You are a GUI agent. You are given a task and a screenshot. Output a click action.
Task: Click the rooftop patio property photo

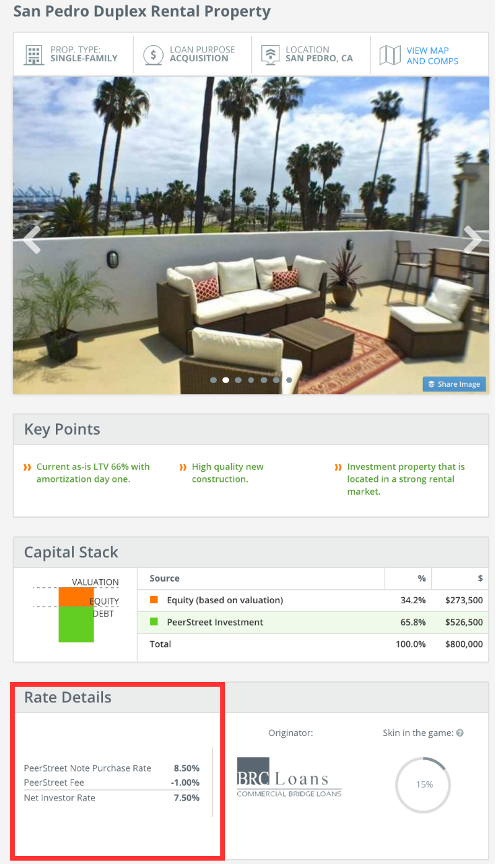tap(251, 235)
